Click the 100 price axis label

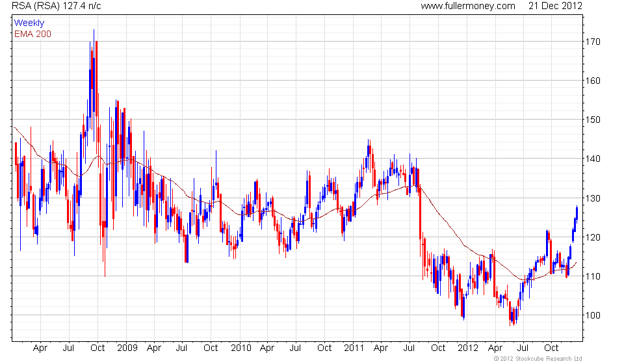pos(593,315)
